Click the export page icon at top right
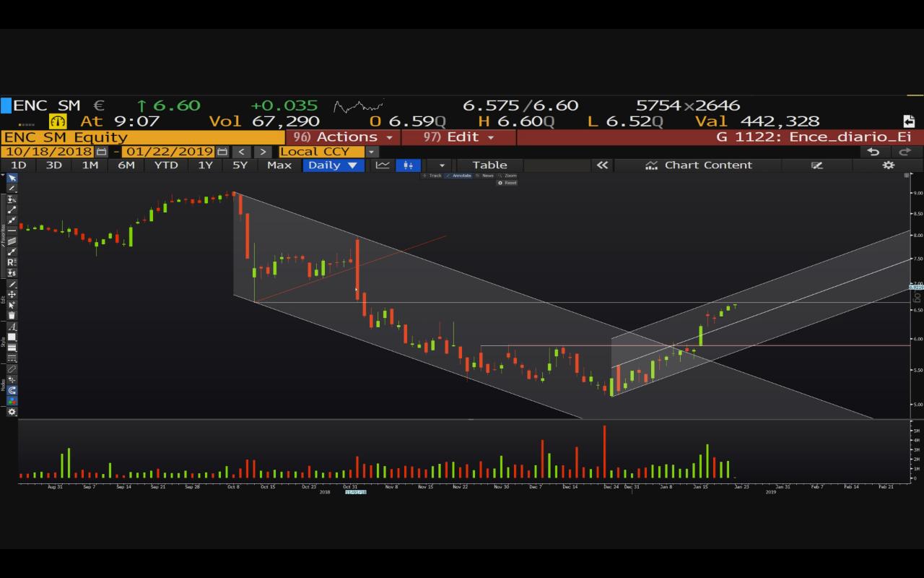This screenshot has width=924, height=578. [x=909, y=121]
